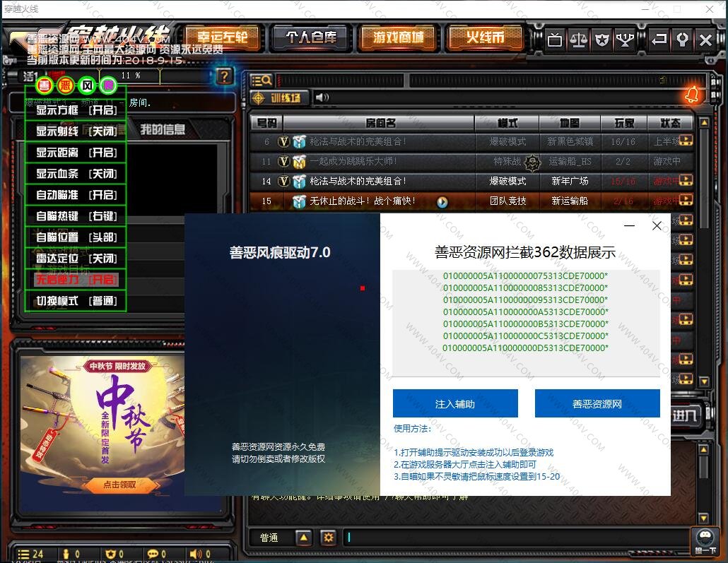This screenshot has height=563, width=728.
Task: Expand chat channel selector up arrow
Action: pyautogui.click(x=303, y=538)
